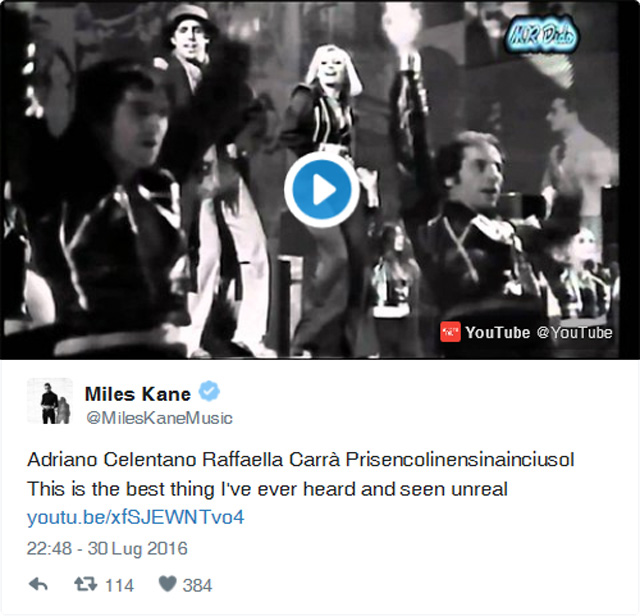Screen dimensions: 640x616
Task: Like the tweet with the heart icon
Action: 167,584
